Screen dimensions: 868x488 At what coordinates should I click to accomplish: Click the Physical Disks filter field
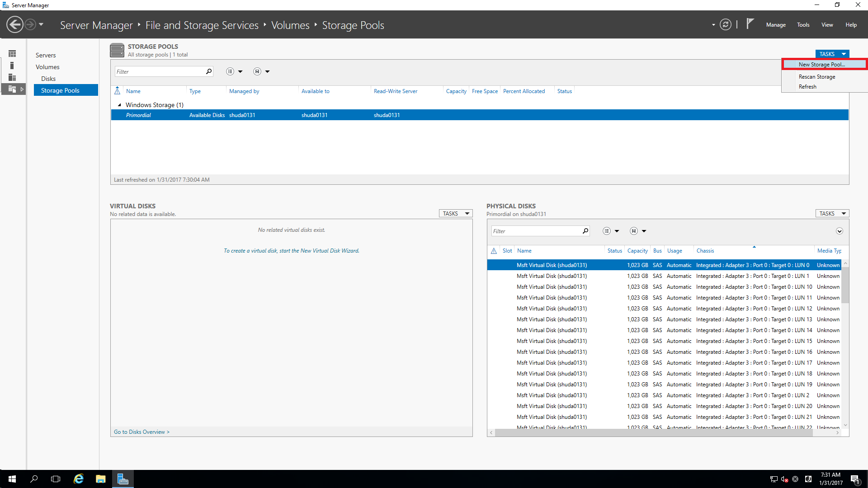point(536,231)
